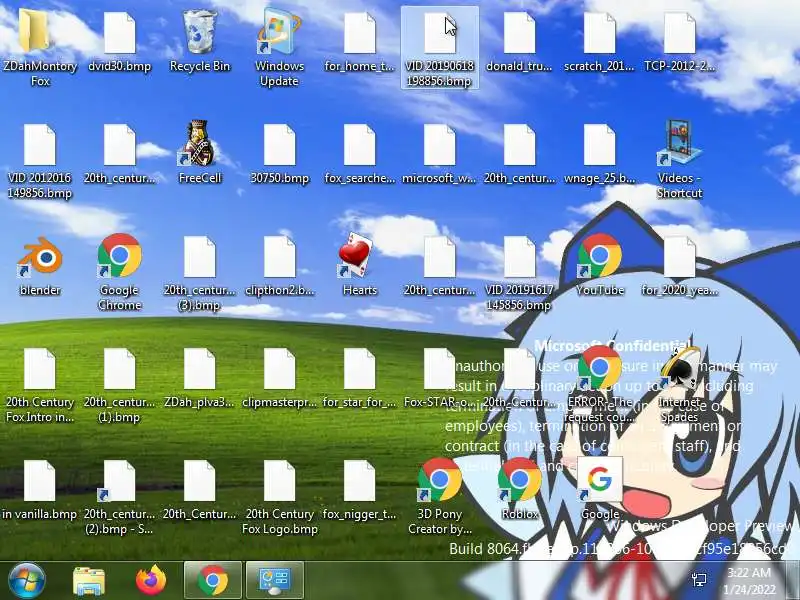Select the VID 2012016 149856.bmp file
Screen dimensions: 800x600
[x=40, y=161]
